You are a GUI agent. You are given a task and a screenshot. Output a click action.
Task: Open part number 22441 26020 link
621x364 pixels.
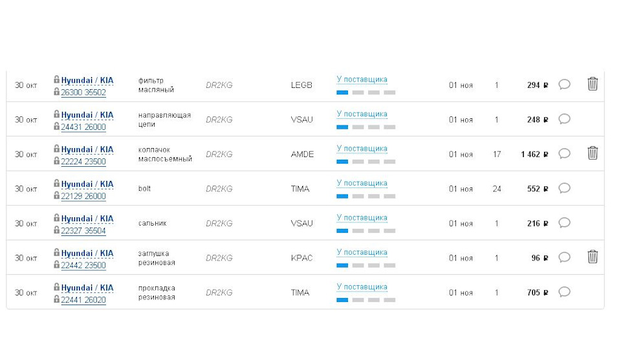point(83,300)
